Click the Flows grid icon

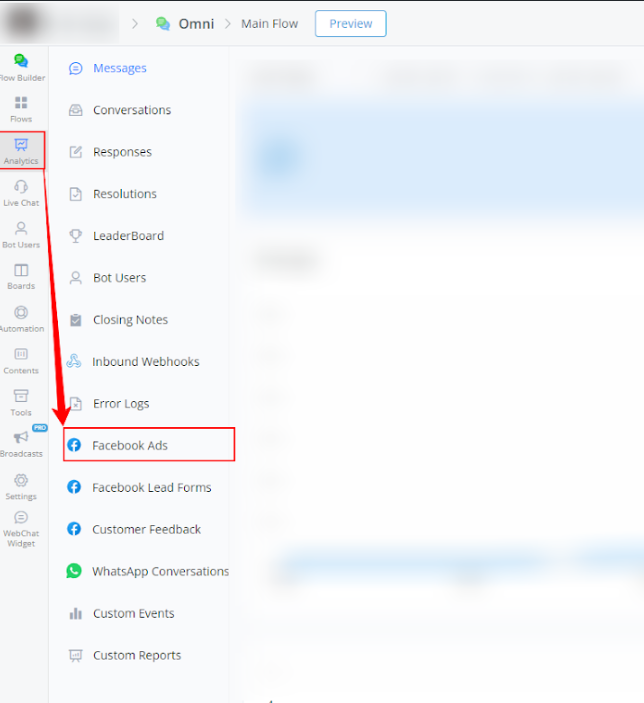click(21, 108)
